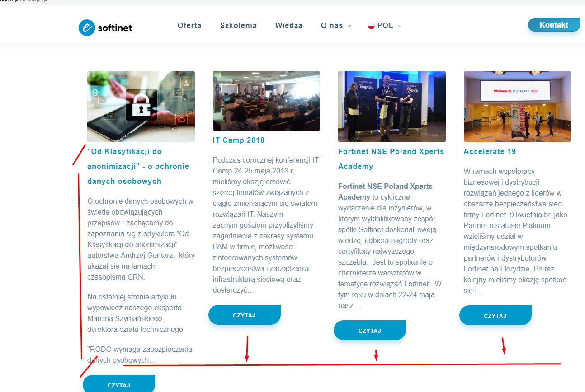This screenshot has width=585, height=392.
Task: Open the Szkolenia menu item
Action: (238, 25)
